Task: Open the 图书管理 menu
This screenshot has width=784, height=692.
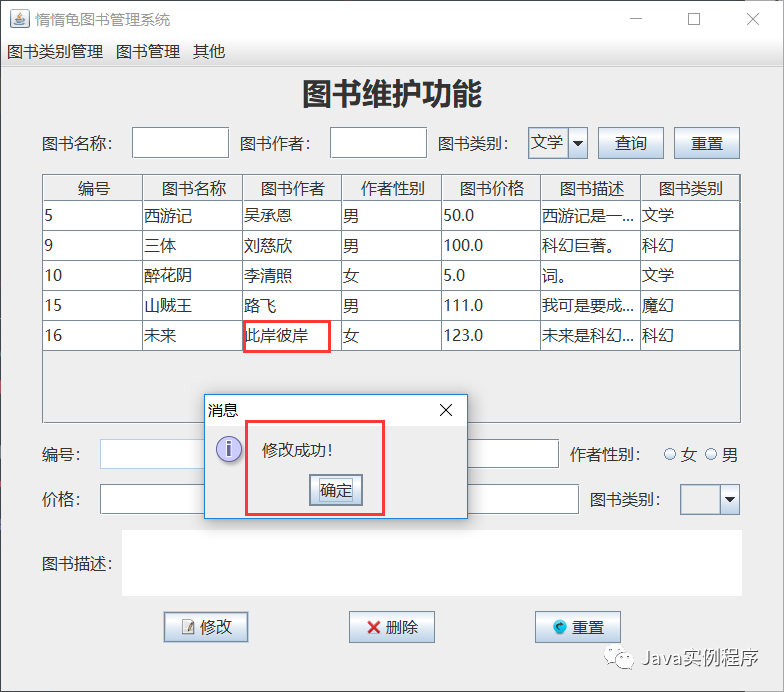Action: [x=148, y=52]
